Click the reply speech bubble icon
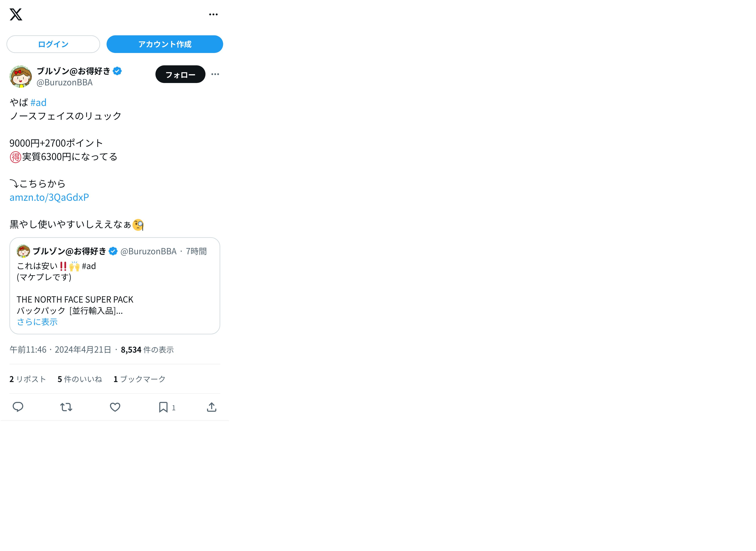This screenshot has width=756, height=551. (x=18, y=407)
